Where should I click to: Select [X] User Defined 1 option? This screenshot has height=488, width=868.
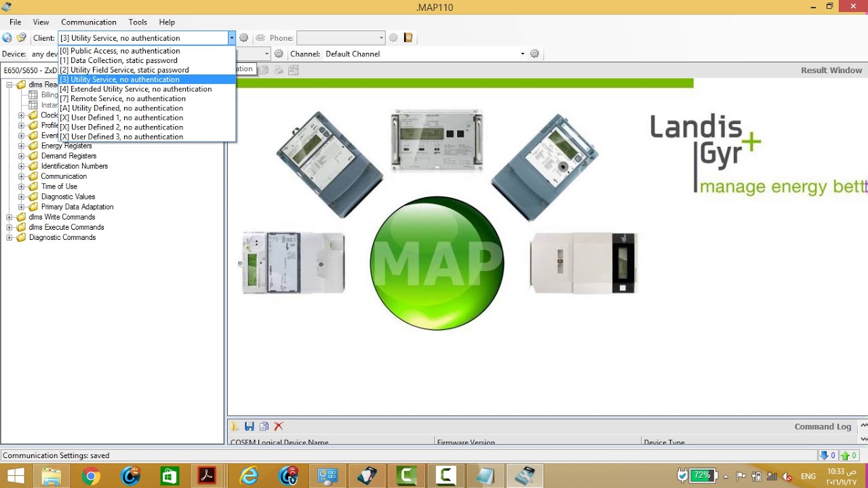pos(146,117)
